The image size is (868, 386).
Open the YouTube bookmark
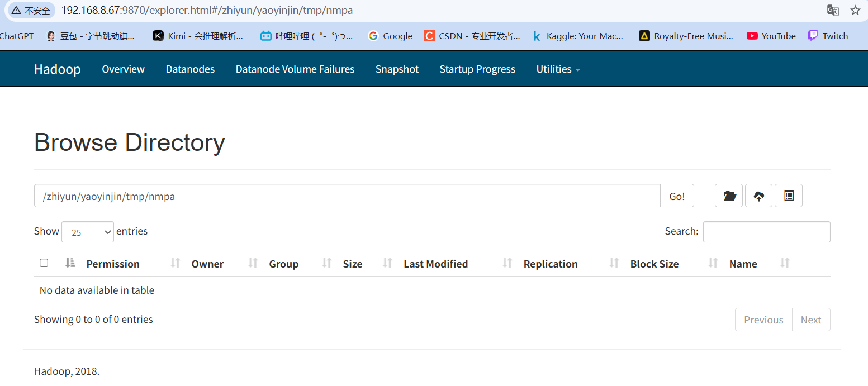point(771,36)
